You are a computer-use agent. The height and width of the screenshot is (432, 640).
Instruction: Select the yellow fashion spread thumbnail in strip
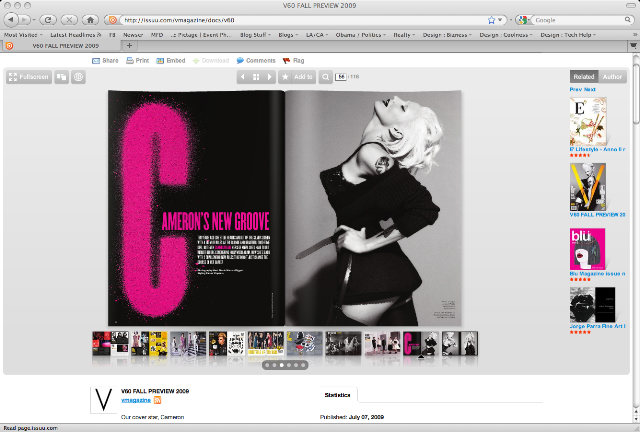click(149, 343)
